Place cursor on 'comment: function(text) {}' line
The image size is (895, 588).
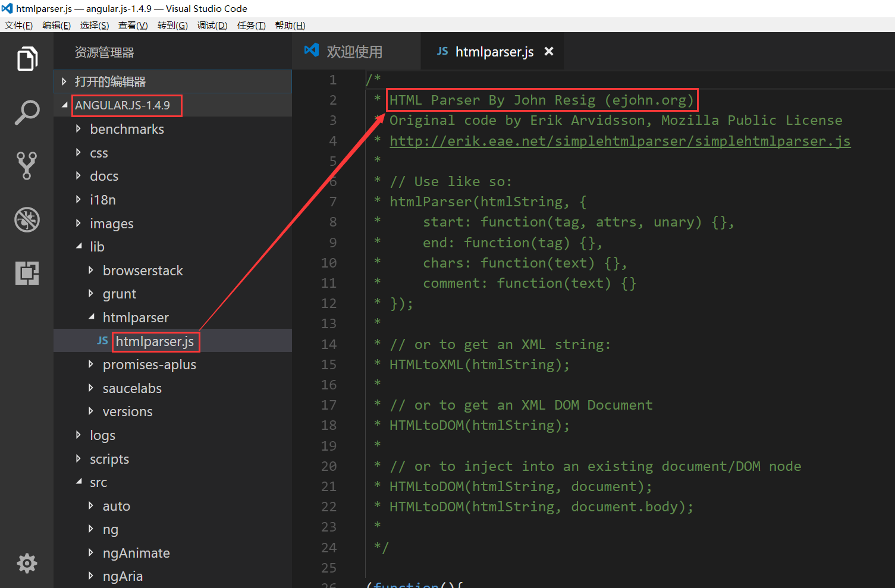tap(529, 283)
